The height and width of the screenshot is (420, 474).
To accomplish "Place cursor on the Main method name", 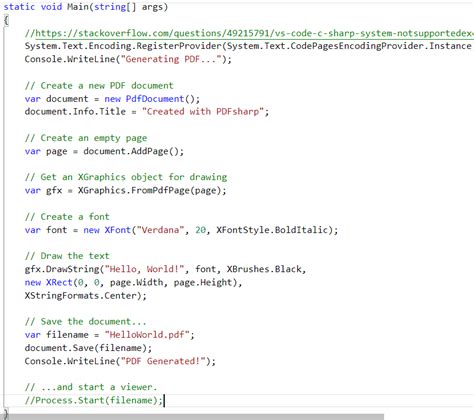I will [x=77, y=7].
